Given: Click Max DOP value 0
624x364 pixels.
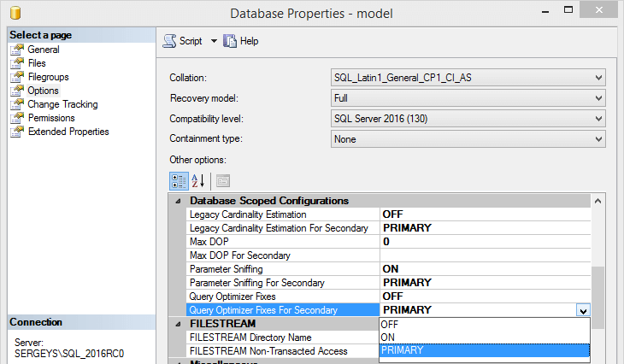Looking at the screenshot, I should pyautogui.click(x=386, y=242).
